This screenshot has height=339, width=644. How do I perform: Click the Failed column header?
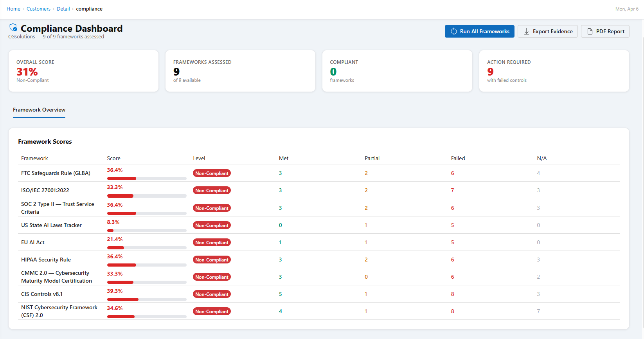click(458, 158)
